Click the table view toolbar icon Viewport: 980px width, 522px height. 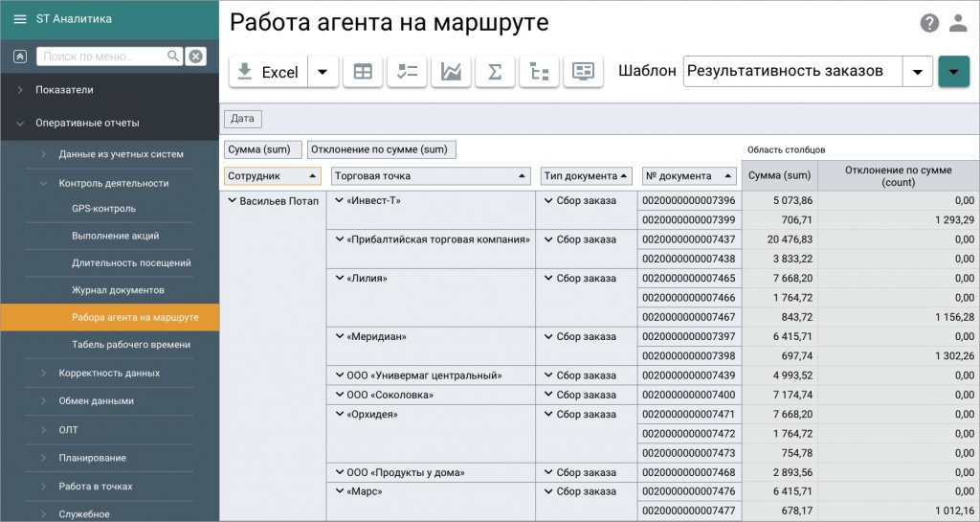[363, 71]
